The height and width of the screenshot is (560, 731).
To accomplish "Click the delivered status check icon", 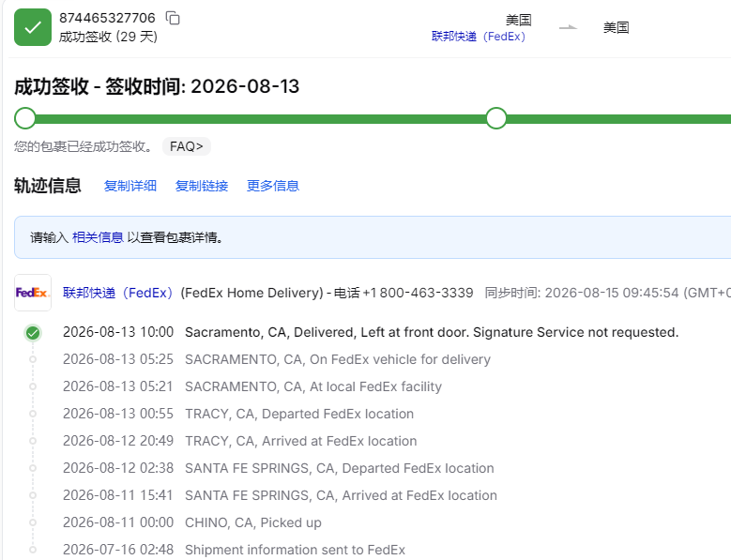I will pyautogui.click(x=33, y=333).
